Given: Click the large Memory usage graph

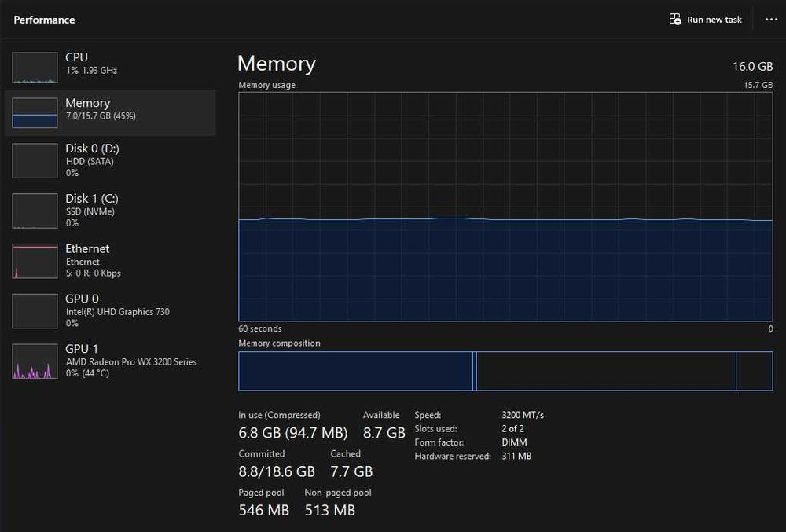Looking at the screenshot, I should point(505,207).
